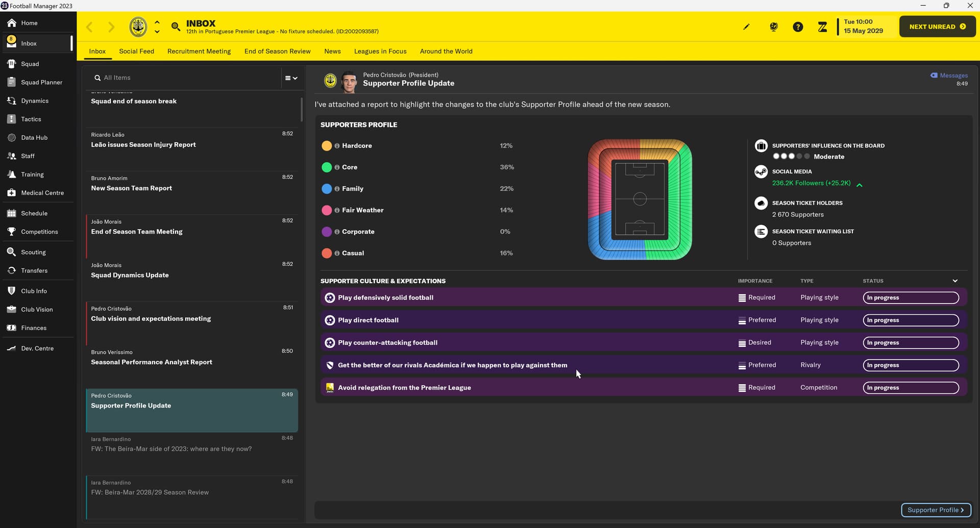The width and height of the screenshot is (980, 528).
Task: Open the Schedule calendar icon
Action: [x=11, y=213]
